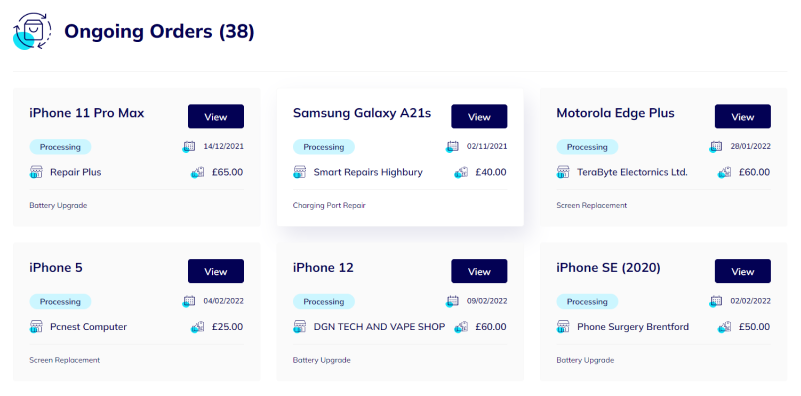Image resolution: width=801 pixels, height=396 pixels.
Task: Click the store icon beside TeraByte Electornics Ltd.
Action: pyautogui.click(x=563, y=172)
